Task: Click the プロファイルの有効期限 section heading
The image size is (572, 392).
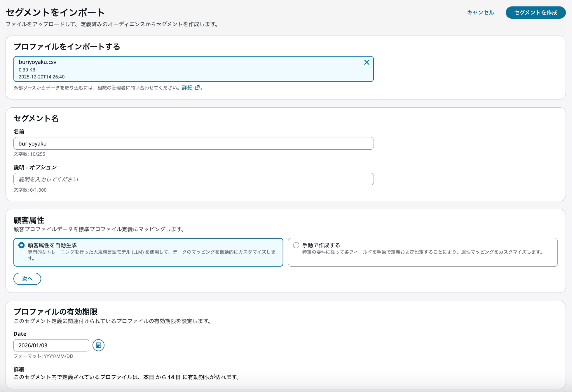Action: pos(55,312)
